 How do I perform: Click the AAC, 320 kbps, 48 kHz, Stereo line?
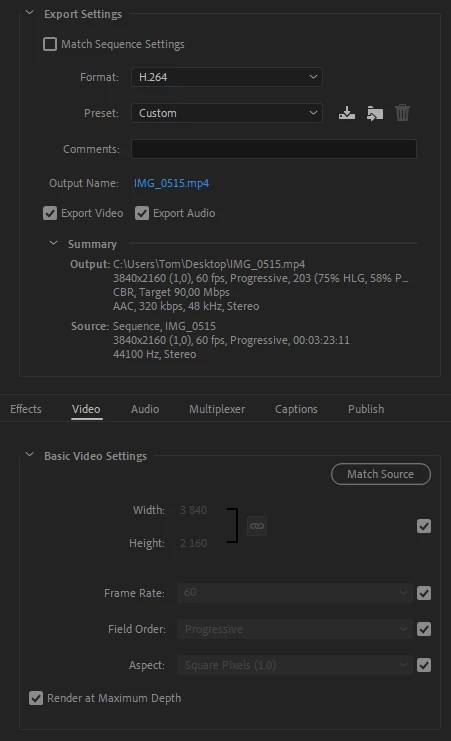tap(186, 306)
